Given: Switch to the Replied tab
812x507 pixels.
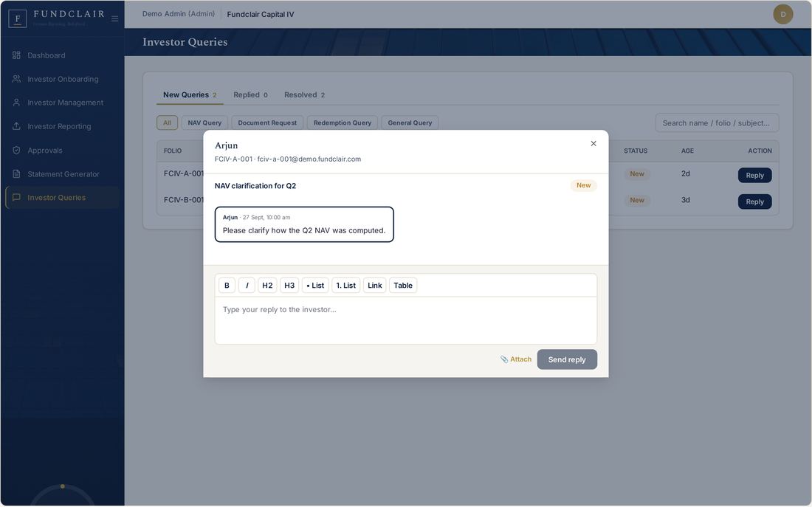Looking at the screenshot, I should (251, 94).
